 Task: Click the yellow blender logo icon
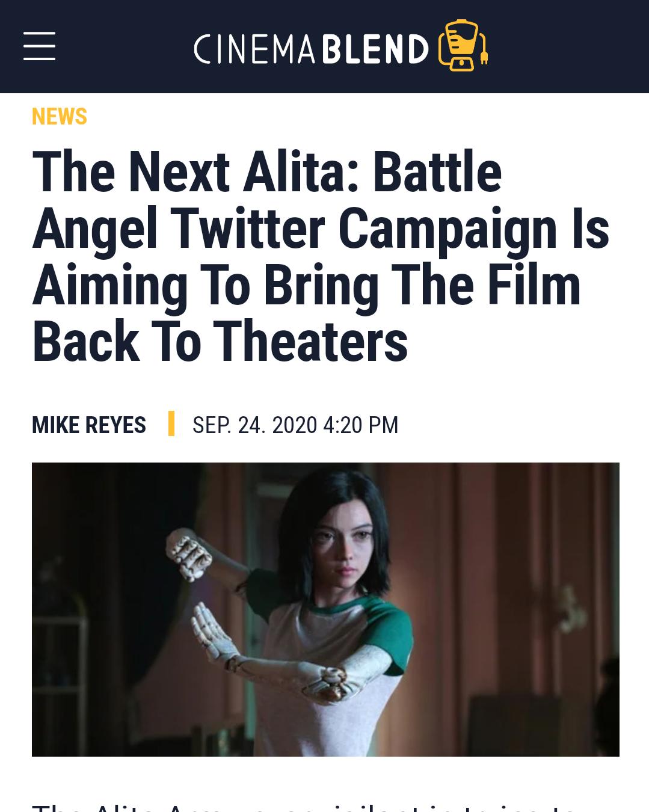(463, 46)
